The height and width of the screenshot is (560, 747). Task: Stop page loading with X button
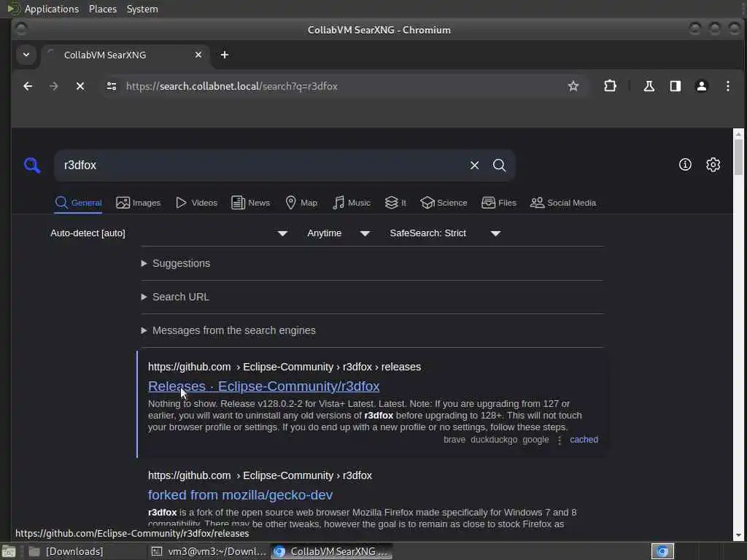pyautogui.click(x=80, y=86)
